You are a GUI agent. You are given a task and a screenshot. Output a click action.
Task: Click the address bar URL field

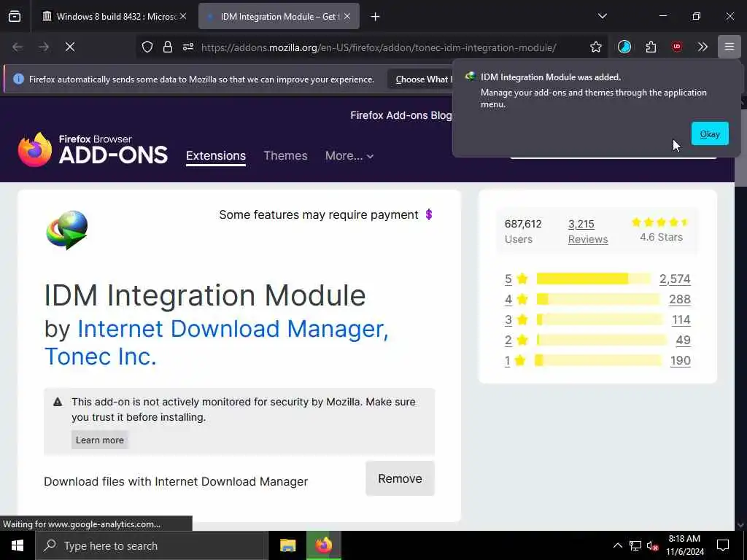pyautogui.click(x=379, y=47)
